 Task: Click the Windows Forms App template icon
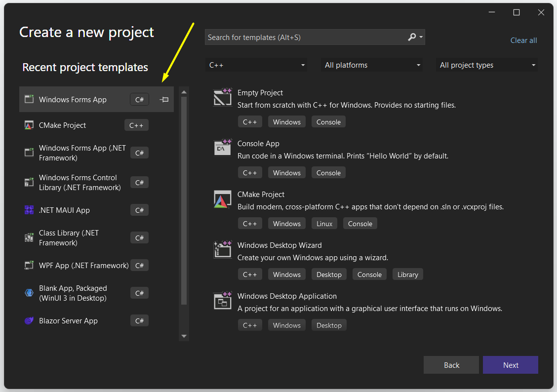pos(29,99)
